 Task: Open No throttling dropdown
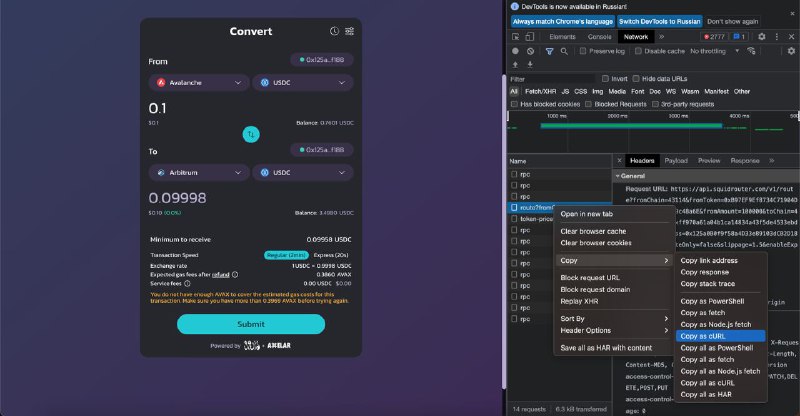[x=714, y=51]
